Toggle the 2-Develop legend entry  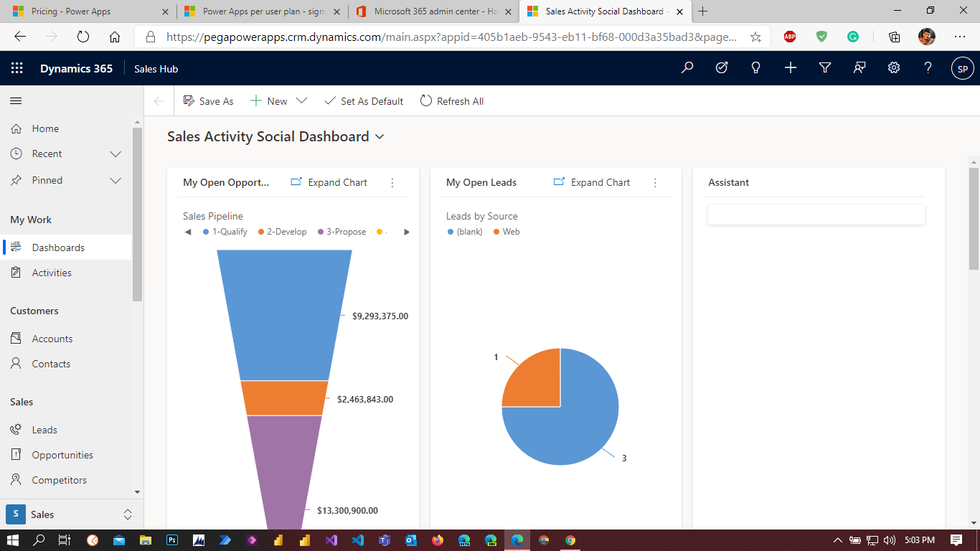point(282,232)
